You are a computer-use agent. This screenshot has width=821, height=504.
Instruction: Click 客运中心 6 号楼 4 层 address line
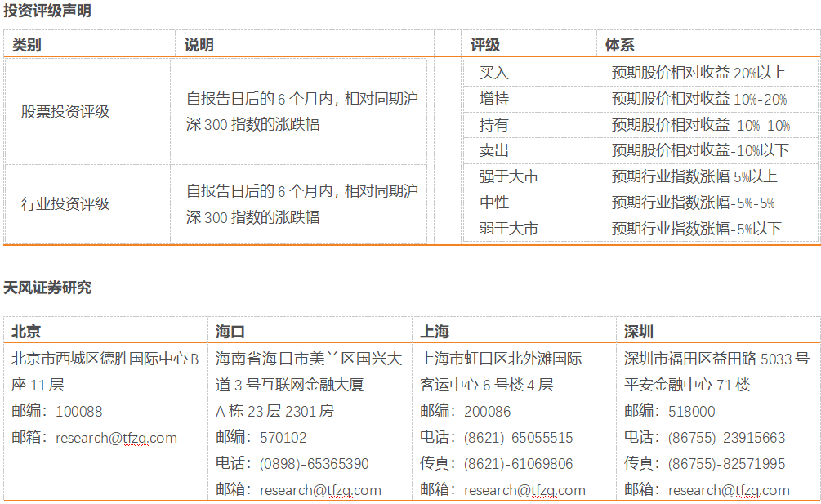click(x=486, y=385)
